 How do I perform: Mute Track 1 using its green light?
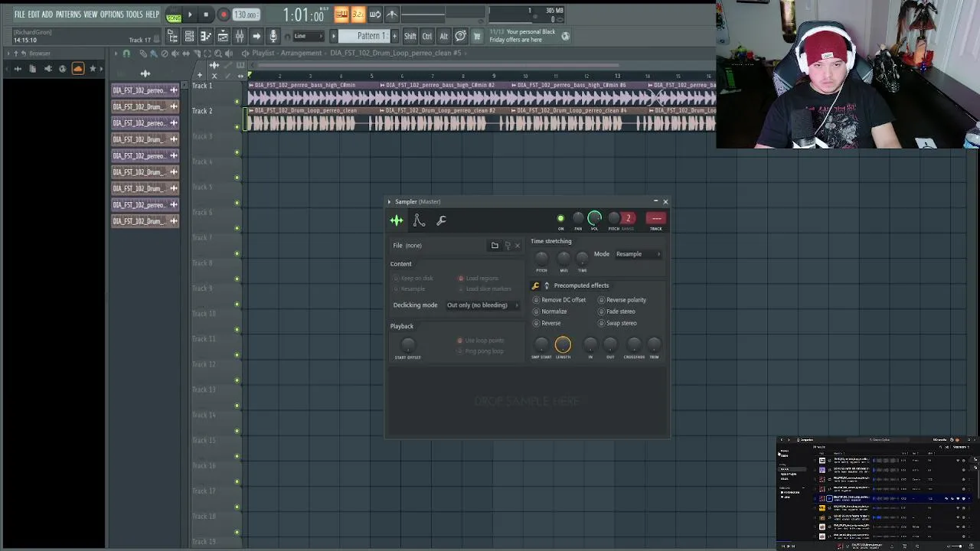(237, 102)
